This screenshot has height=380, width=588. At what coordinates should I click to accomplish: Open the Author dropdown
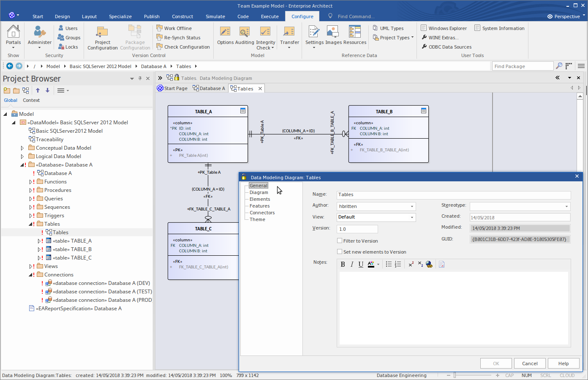tap(412, 206)
